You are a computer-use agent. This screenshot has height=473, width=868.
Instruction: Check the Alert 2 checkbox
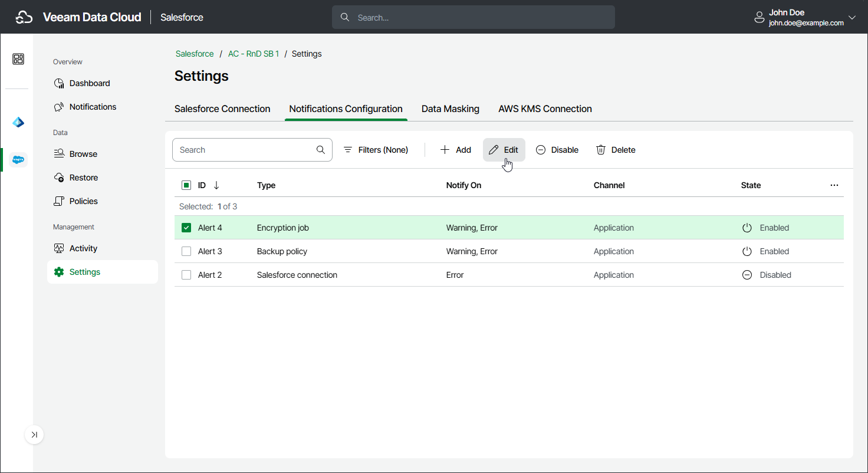[186, 275]
